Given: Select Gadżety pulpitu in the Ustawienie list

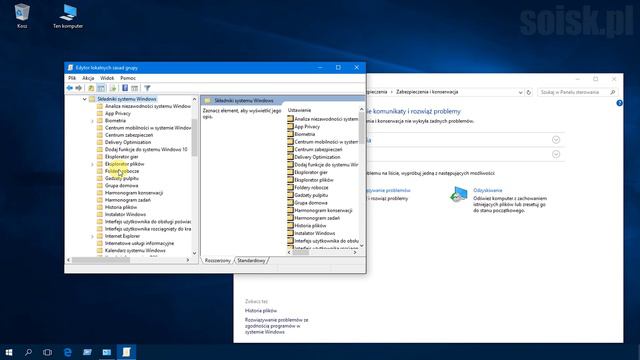Looking at the screenshot, I should (311, 195).
